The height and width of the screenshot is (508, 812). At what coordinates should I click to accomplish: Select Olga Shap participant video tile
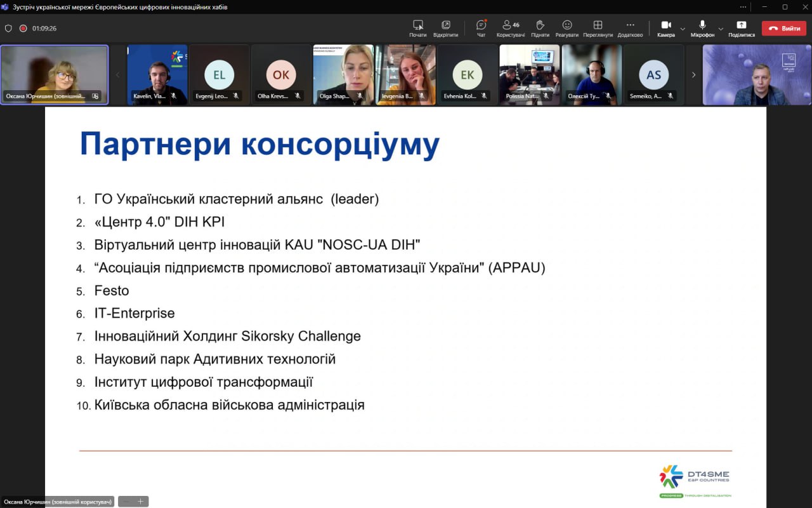click(343, 74)
